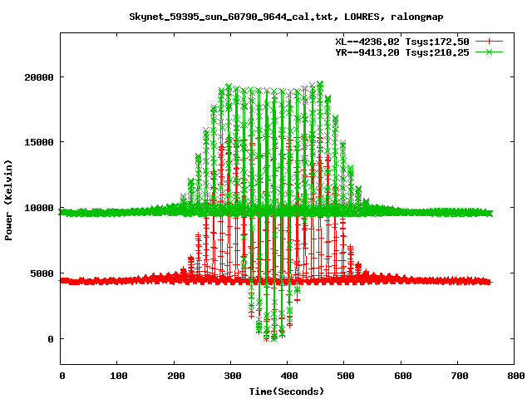The height and width of the screenshot is (399, 532).
Task: Click the 0 tick label on y-axis
Action: pos(51,339)
